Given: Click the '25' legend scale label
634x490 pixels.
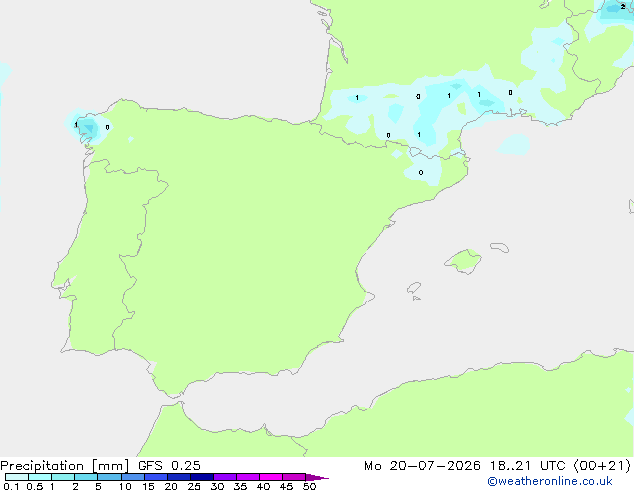Looking at the screenshot, I should [194, 486].
